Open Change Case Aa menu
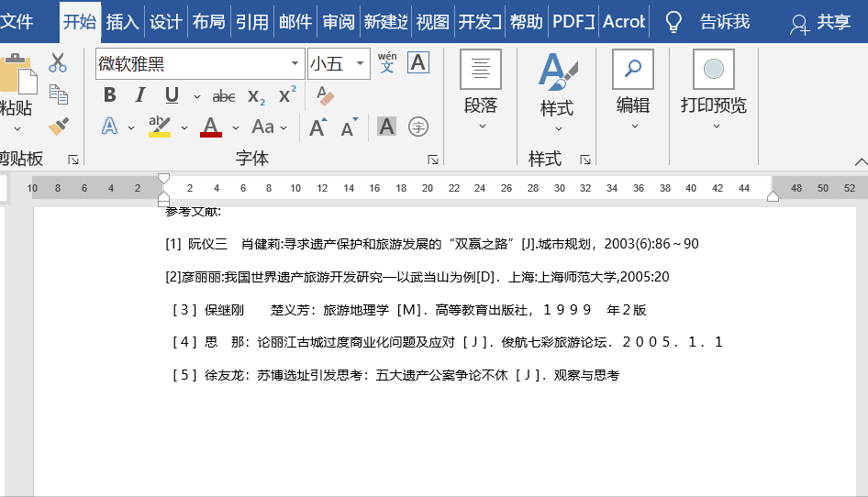 click(270, 127)
